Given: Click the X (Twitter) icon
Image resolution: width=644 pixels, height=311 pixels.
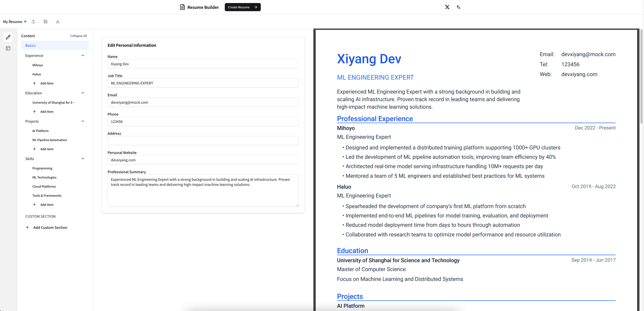Looking at the screenshot, I should (447, 7).
